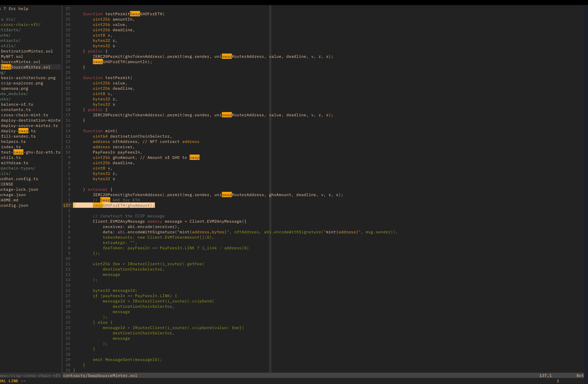Open the deploy-destination-minter file entry
Viewport: 588px width, 384px height.
(x=31, y=120)
